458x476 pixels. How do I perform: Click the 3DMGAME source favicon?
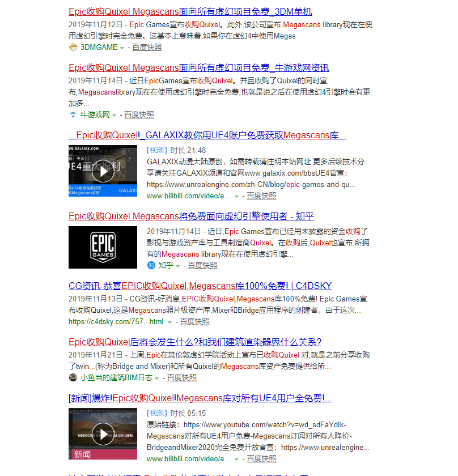(x=73, y=48)
